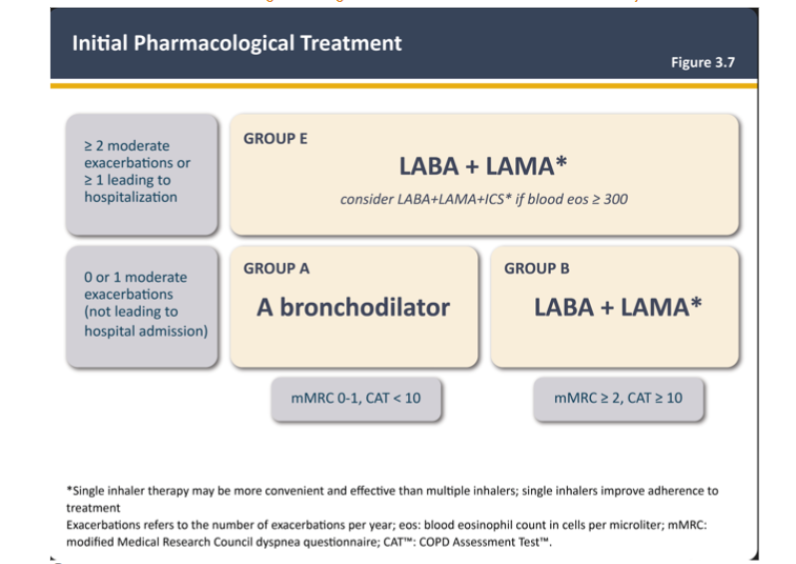Click the 'A bronchodilator' text

click(353, 307)
